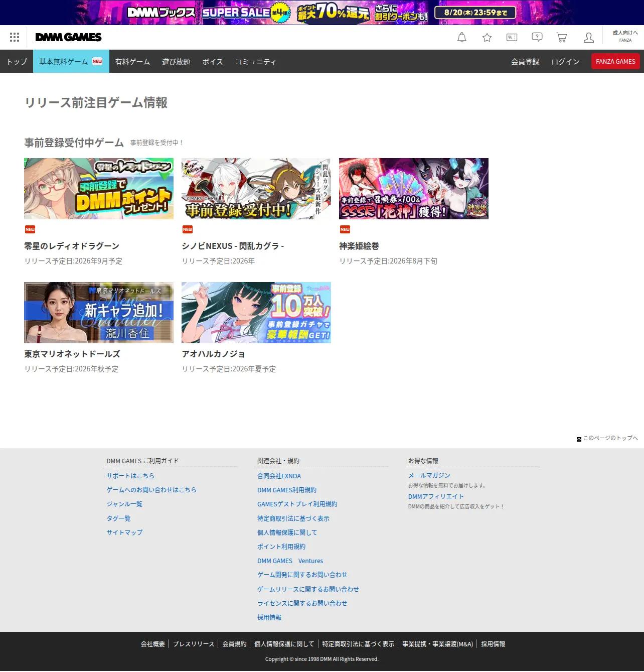Open GAMESゲストプレイ利用規約 link
644x672 pixels.
[297, 504]
